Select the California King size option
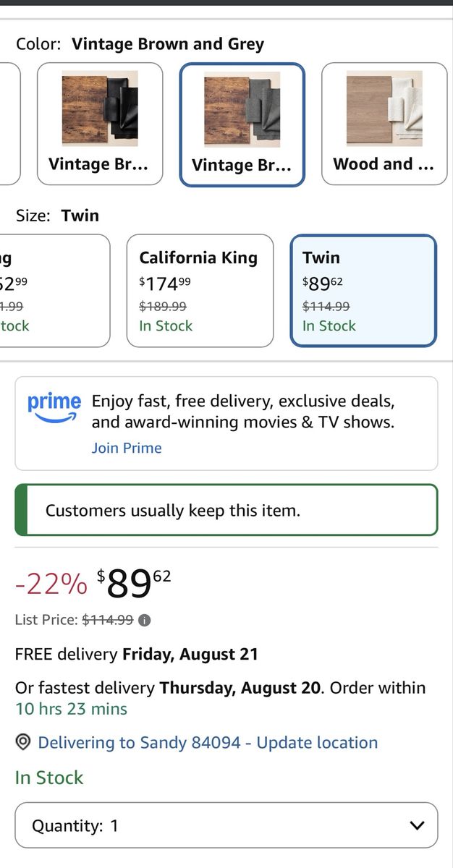Image resolution: width=453 pixels, height=868 pixels. [200, 291]
